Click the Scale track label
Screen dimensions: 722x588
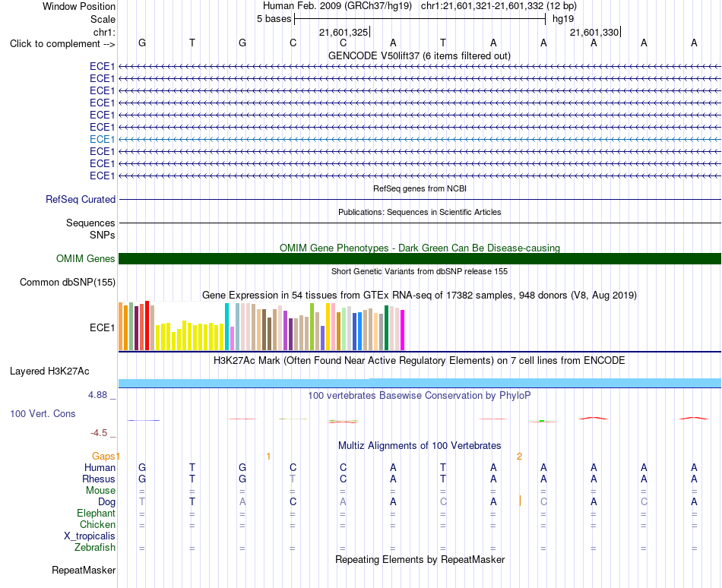pos(103,19)
